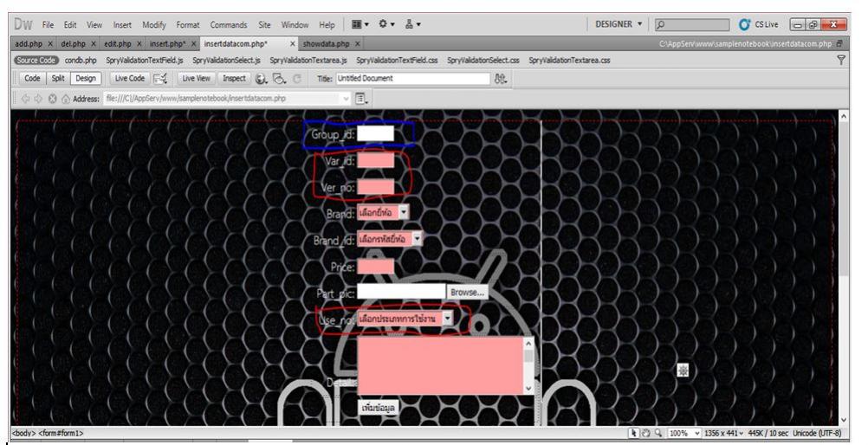The height and width of the screenshot is (445, 868).
Task: Click the เพิ่มข้อมูล submit button
Action: coord(378,408)
